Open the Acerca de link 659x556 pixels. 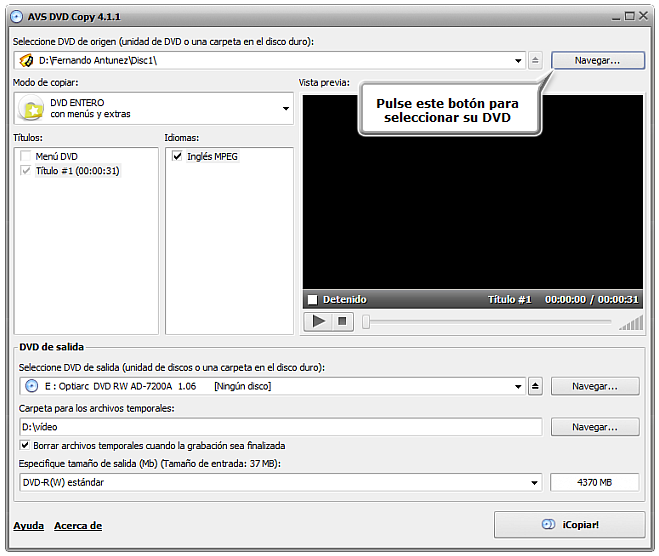click(x=78, y=526)
